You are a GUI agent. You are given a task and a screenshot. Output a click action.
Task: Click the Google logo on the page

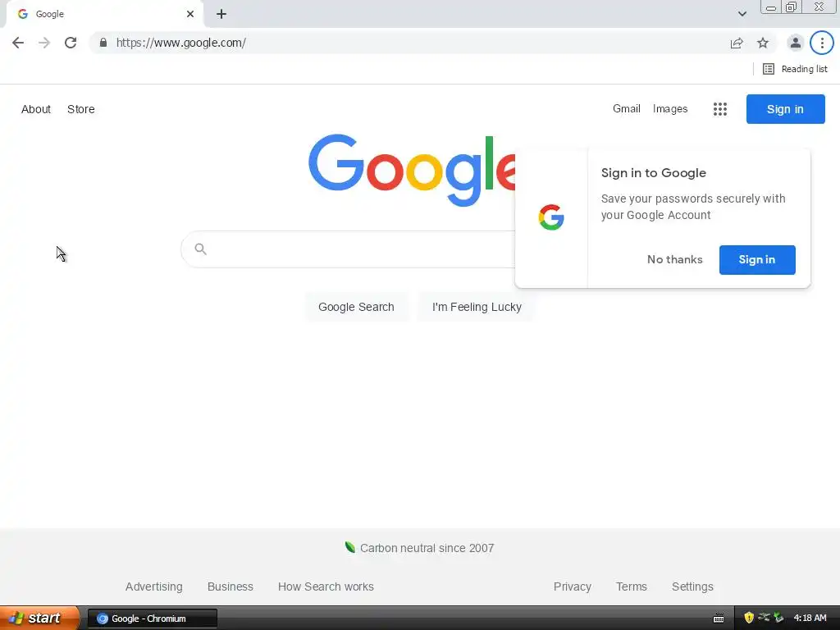[x=412, y=169]
